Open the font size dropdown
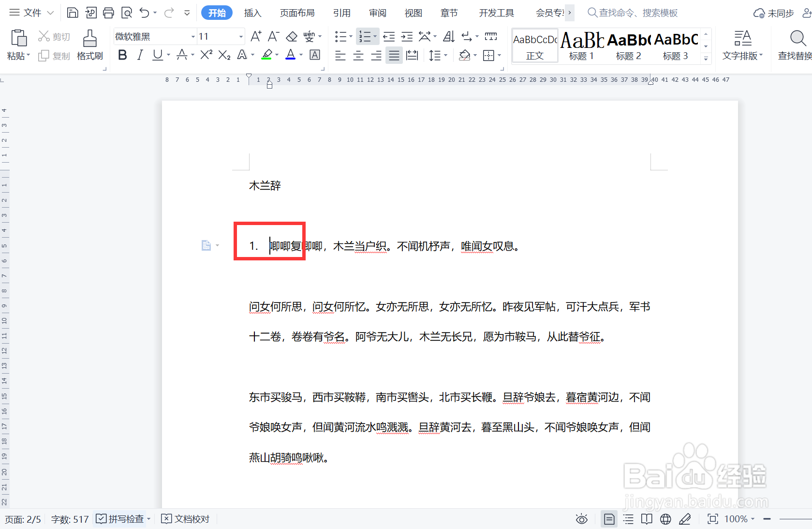Screen dimensions: 812x529 [241, 37]
